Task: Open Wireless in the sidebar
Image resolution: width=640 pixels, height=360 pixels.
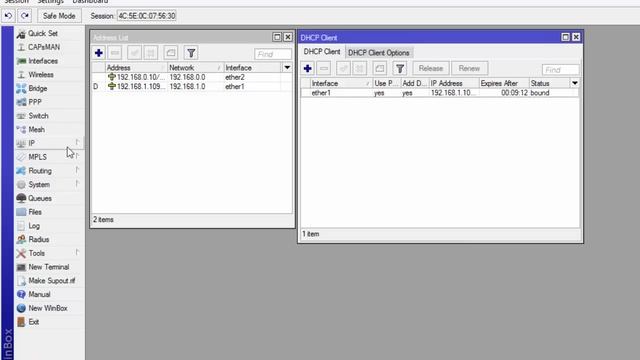Action: 41,75
